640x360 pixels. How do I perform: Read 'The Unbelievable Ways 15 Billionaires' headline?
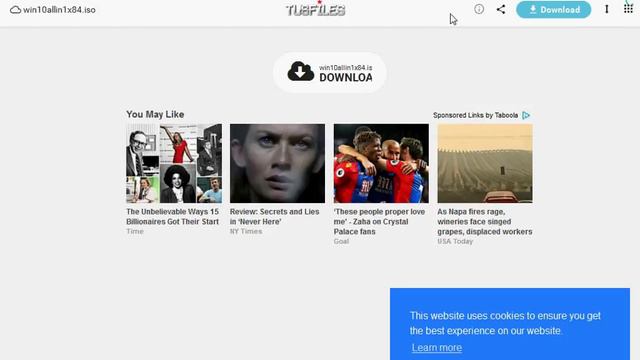[173, 217]
